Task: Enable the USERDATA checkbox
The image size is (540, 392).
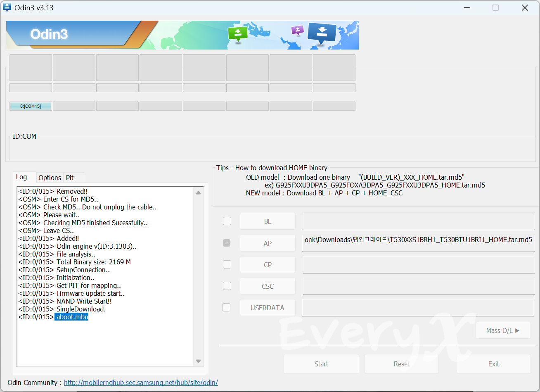Action: click(x=226, y=307)
